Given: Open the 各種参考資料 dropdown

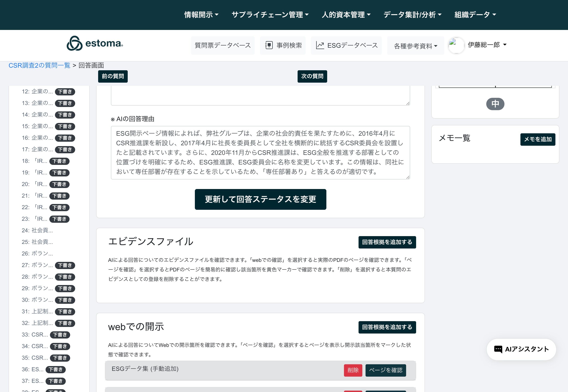Looking at the screenshot, I should (415, 46).
